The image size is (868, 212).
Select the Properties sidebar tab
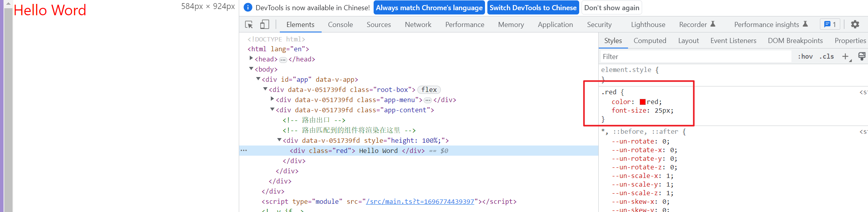click(850, 41)
